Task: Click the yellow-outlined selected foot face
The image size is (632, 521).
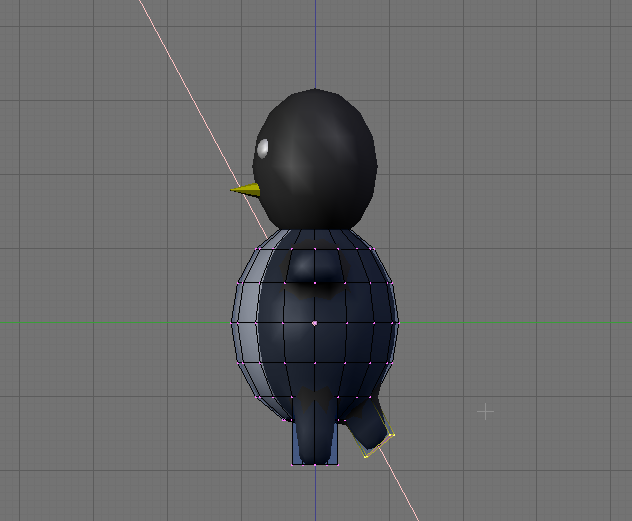Action: [x=379, y=445]
